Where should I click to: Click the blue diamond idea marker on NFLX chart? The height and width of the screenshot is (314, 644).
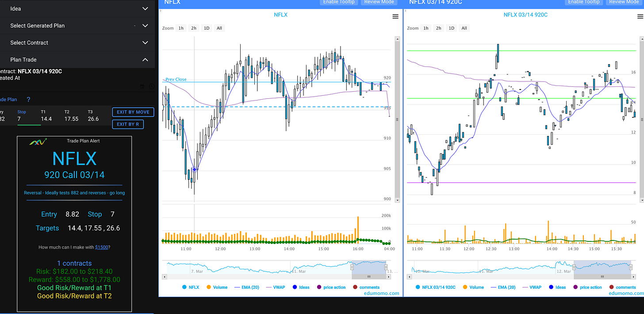point(194,169)
